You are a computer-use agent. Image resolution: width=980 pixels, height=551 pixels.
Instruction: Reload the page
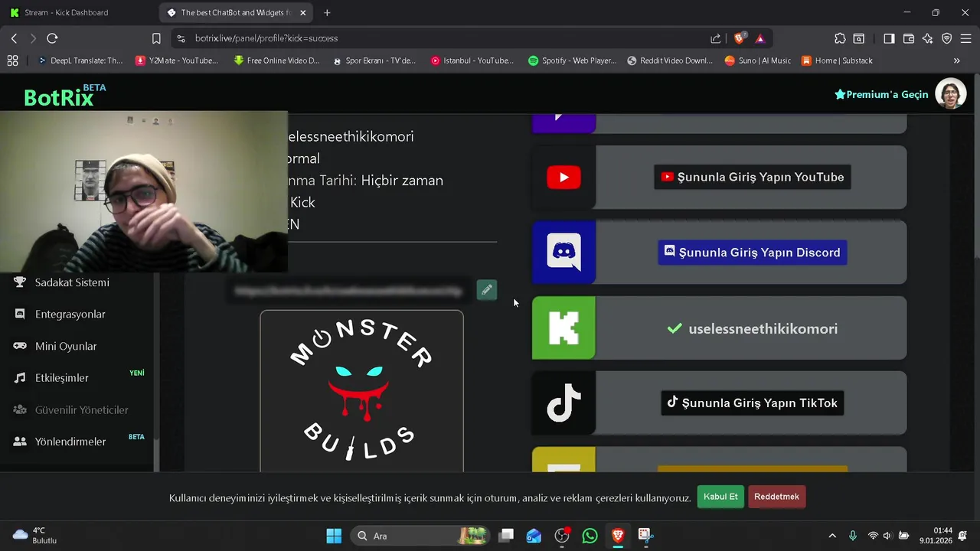[x=52, y=38]
